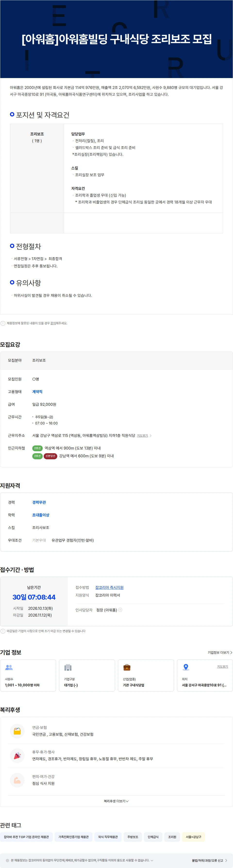The image size is (233, 868).
Task: Click job posting title banner text
Action: (117, 39)
